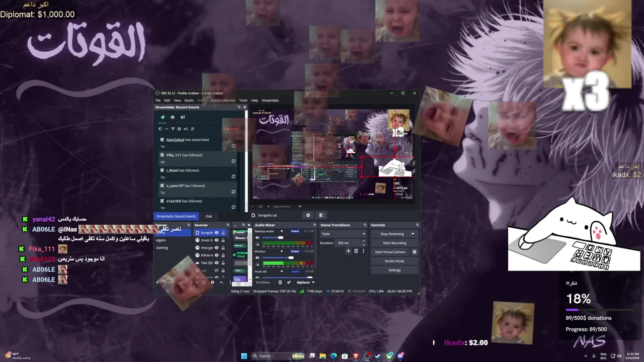The height and width of the screenshot is (362, 644).
Task: Open Virtual Camera settings gear
Action: point(415,252)
